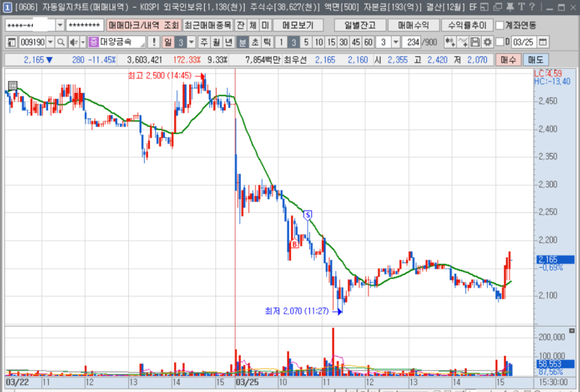Select the 15-minute interval button
Screen dimensions: 580x392
click(331, 42)
